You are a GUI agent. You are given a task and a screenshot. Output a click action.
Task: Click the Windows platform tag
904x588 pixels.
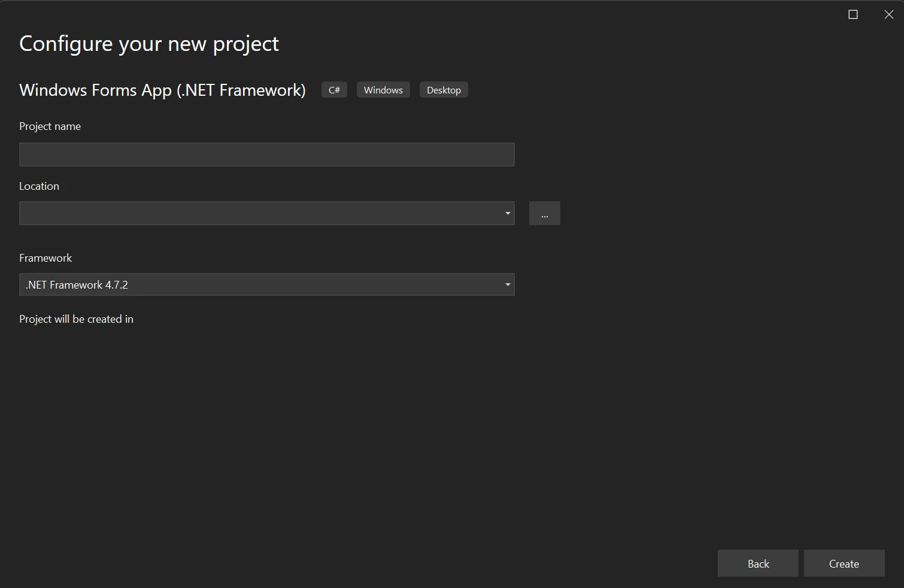[383, 90]
